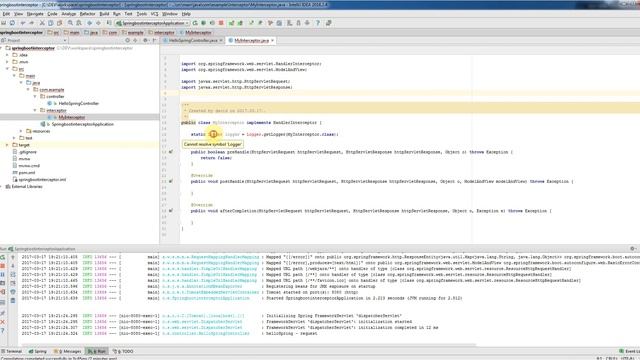The width and height of the screenshot is (640, 360).
Task: Collapse the interceptor package arrow
Action: [x=35, y=110]
